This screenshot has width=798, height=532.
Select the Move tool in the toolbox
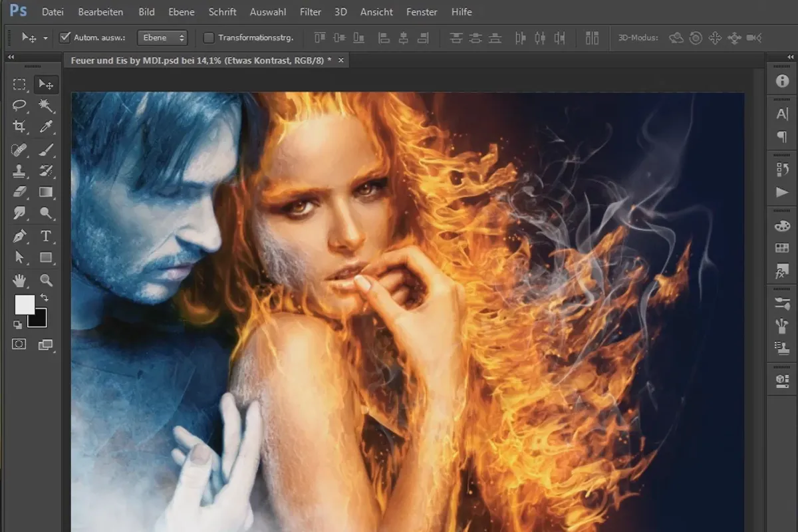click(x=46, y=84)
